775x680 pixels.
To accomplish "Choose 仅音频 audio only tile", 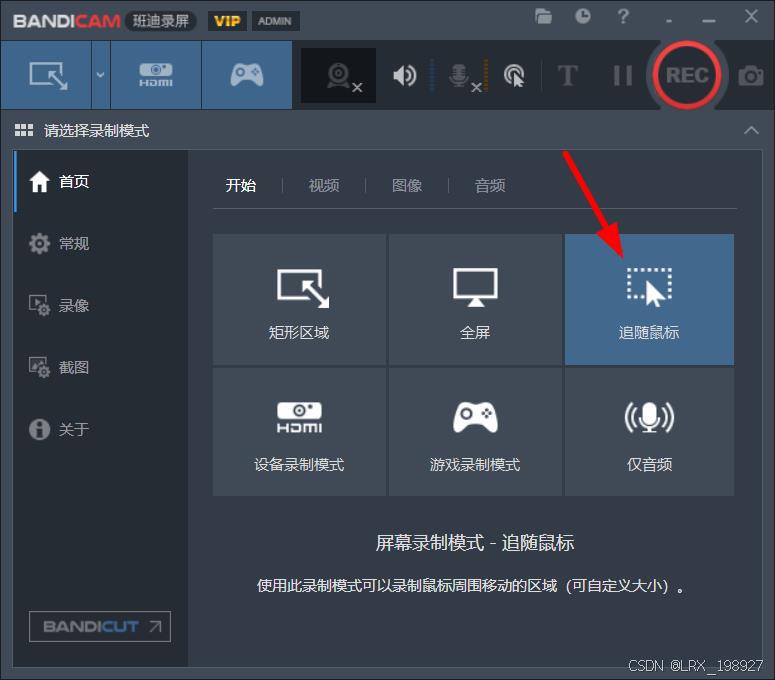I will coord(649,432).
